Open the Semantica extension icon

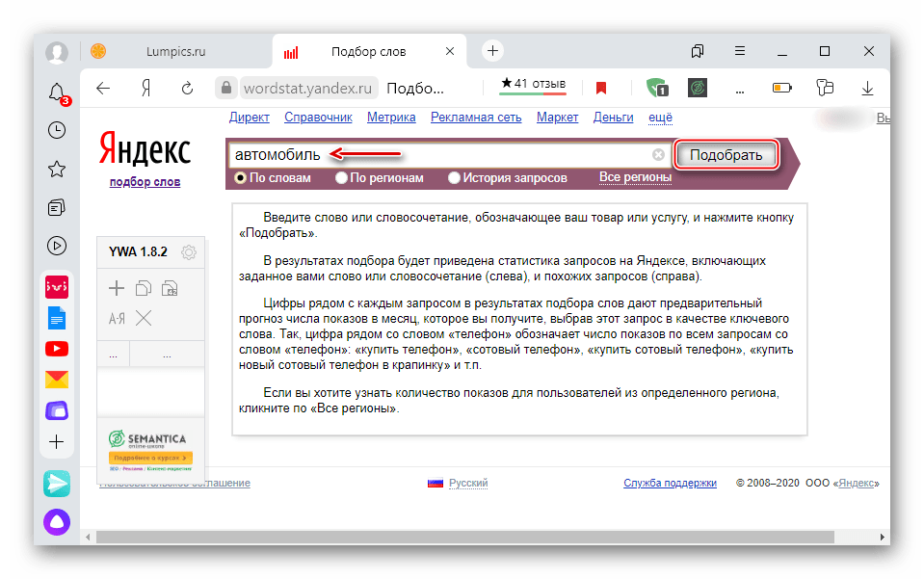coord(698,88)
